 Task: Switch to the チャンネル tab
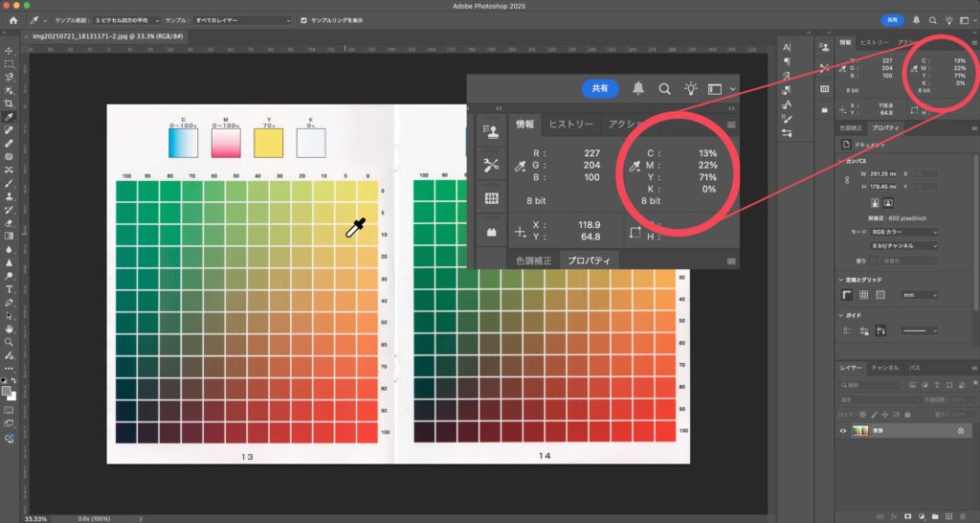click(884, 368)
